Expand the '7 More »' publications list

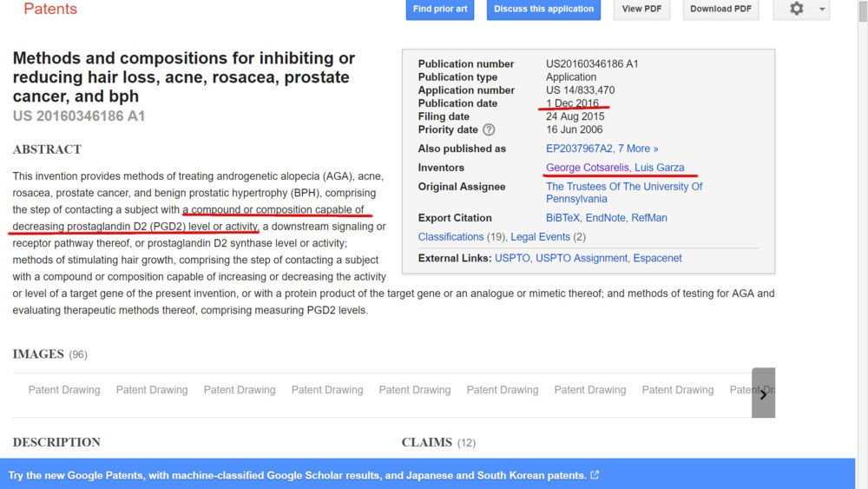click(641, 149)
